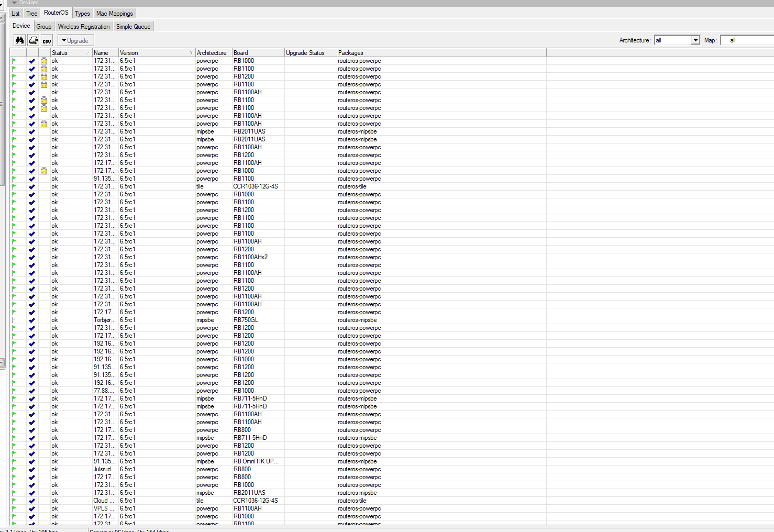Click the green flag in the 91.135 RB1100 row
Viewport: 774px width, 532px height.
[x=15, y=179]
